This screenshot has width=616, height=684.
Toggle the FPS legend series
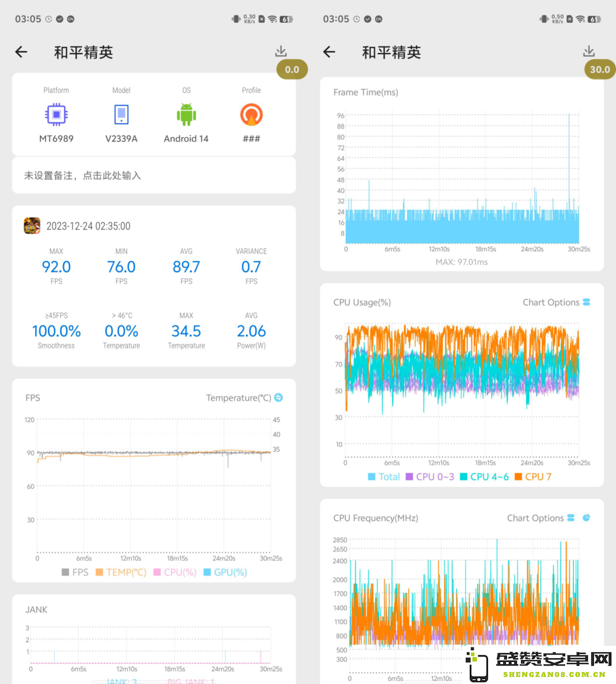point(75,573)
